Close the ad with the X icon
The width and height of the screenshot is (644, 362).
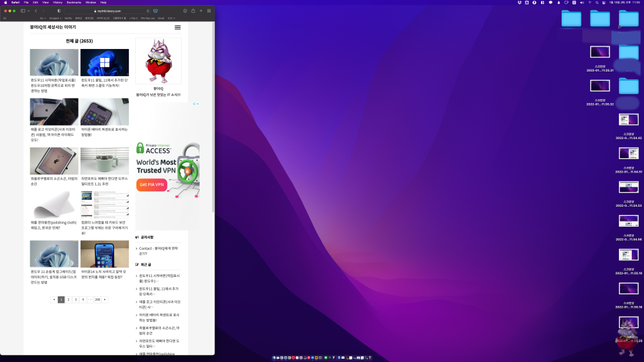tap(198, 104)
